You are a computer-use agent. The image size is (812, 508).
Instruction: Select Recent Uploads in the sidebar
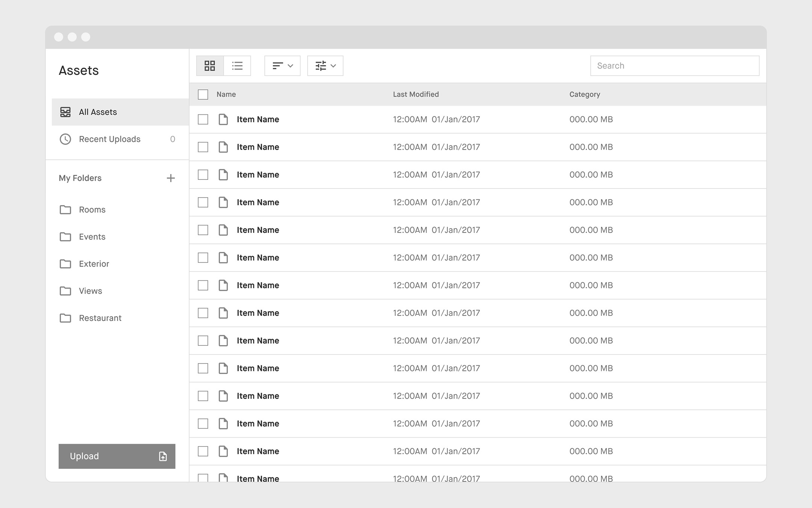pyautogui.click(x=109, y=139)
